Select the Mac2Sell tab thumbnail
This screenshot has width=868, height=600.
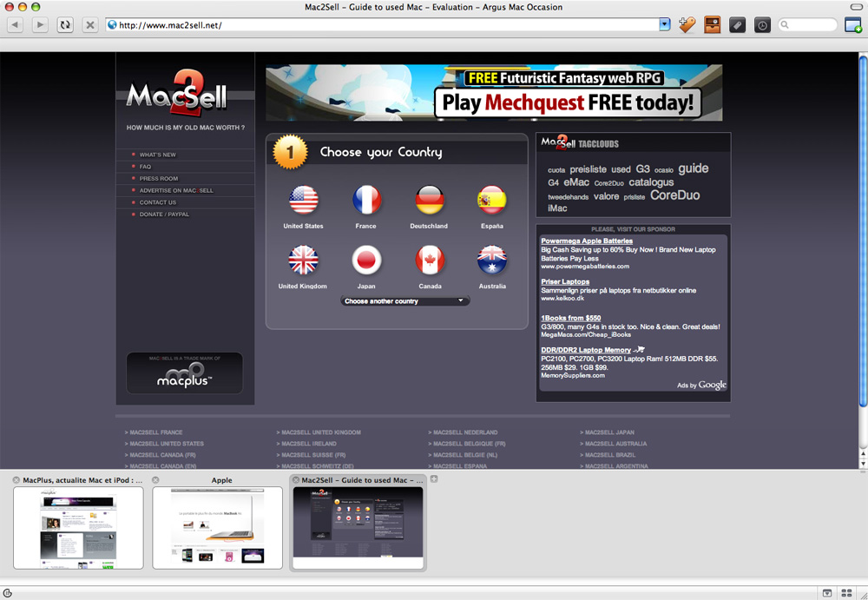click(x=358, y=527)
